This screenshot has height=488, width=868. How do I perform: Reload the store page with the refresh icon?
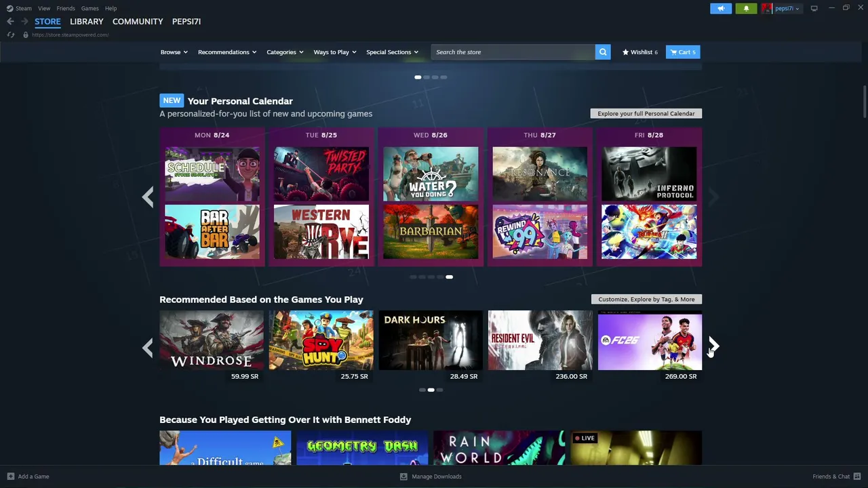click(10, 35)
